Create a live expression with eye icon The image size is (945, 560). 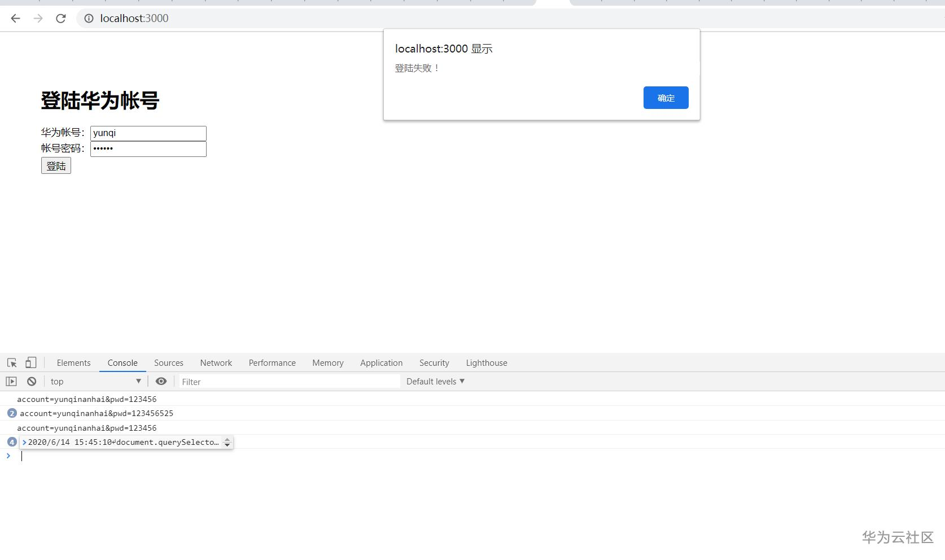[x=161, y=381]
